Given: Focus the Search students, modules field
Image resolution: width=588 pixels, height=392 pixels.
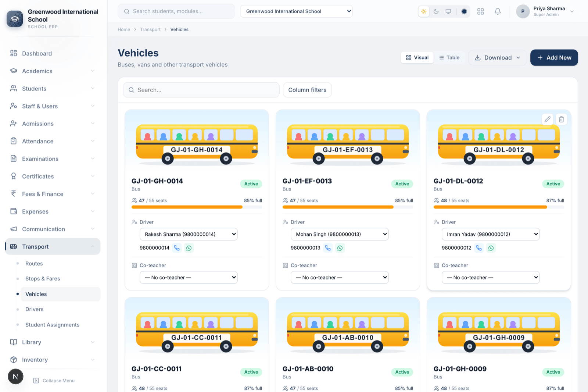Looking at the screenshot, I should (176, 11).
